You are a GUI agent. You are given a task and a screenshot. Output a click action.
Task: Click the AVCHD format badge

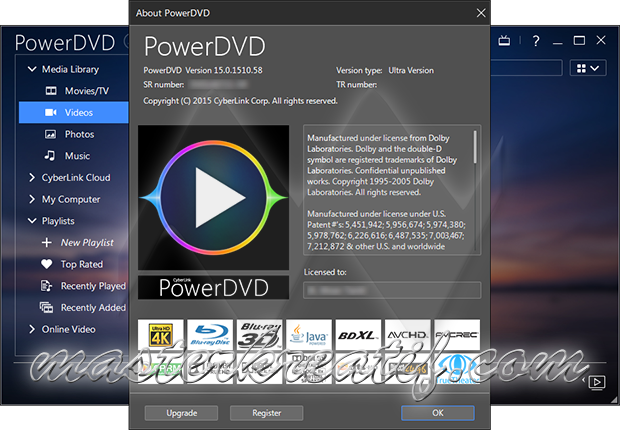(408, 335)
